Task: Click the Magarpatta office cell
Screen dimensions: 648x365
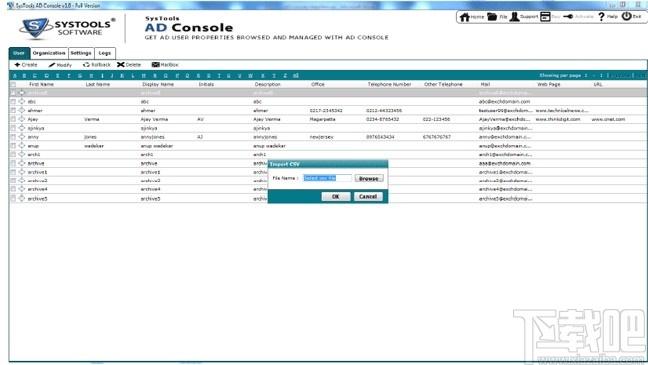Action: (322, 119)
